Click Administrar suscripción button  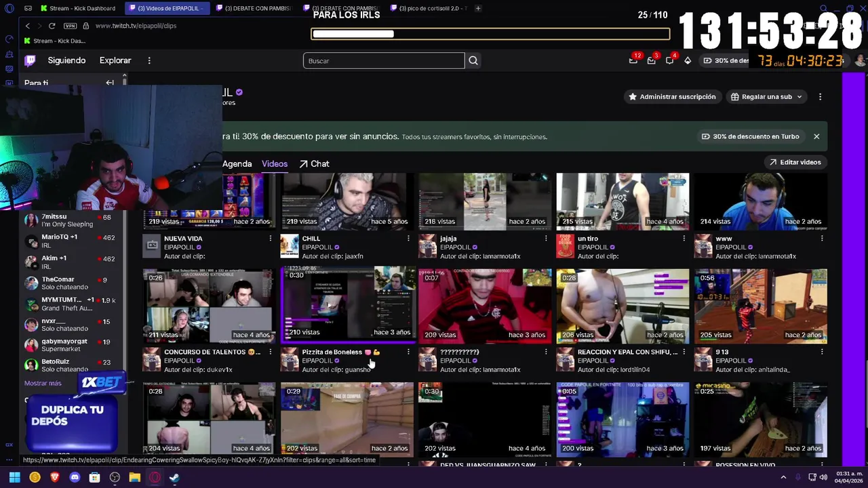671,97
